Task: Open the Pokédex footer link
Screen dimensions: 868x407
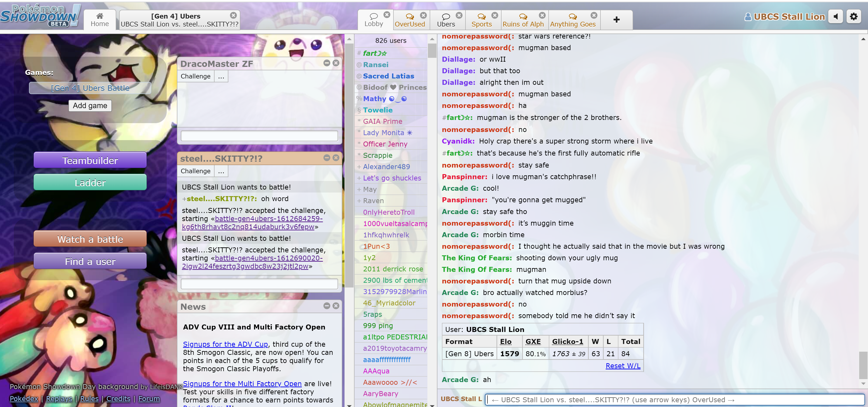Action: (24, 399)
